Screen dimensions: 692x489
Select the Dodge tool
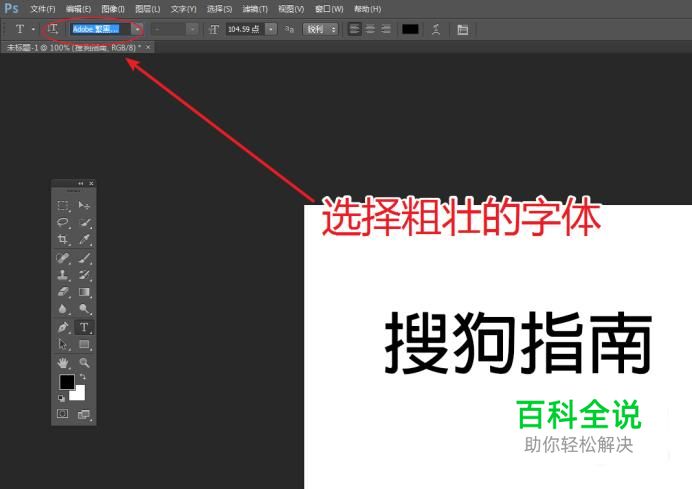[x=84, y=309]
